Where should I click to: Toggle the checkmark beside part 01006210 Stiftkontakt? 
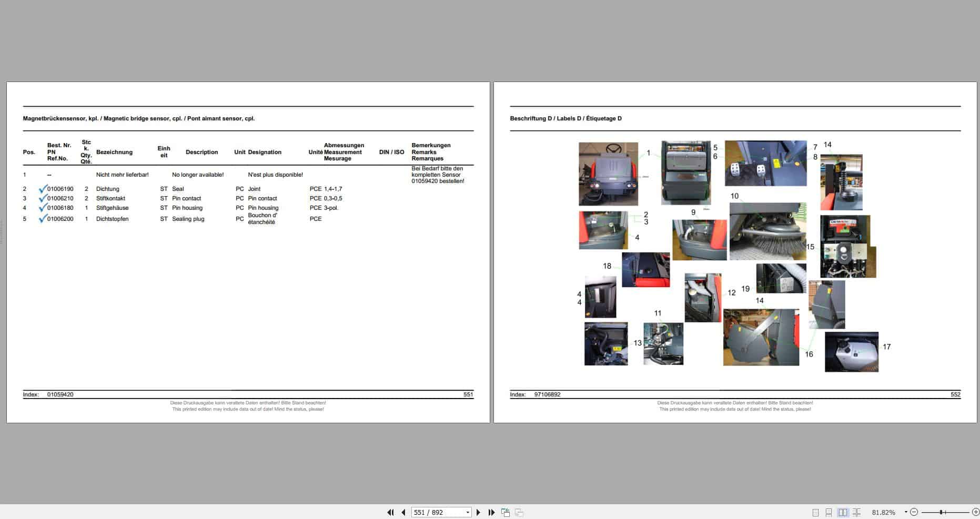click(43, 198)
